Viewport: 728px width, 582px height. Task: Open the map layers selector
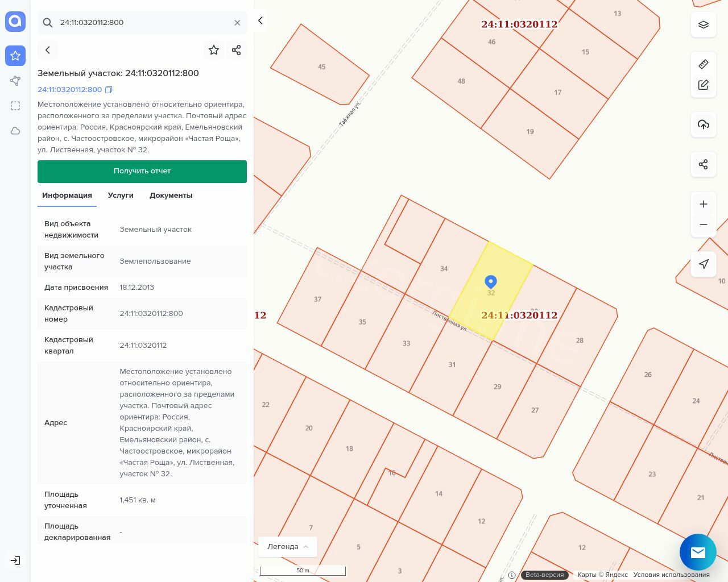pos(704,25)
